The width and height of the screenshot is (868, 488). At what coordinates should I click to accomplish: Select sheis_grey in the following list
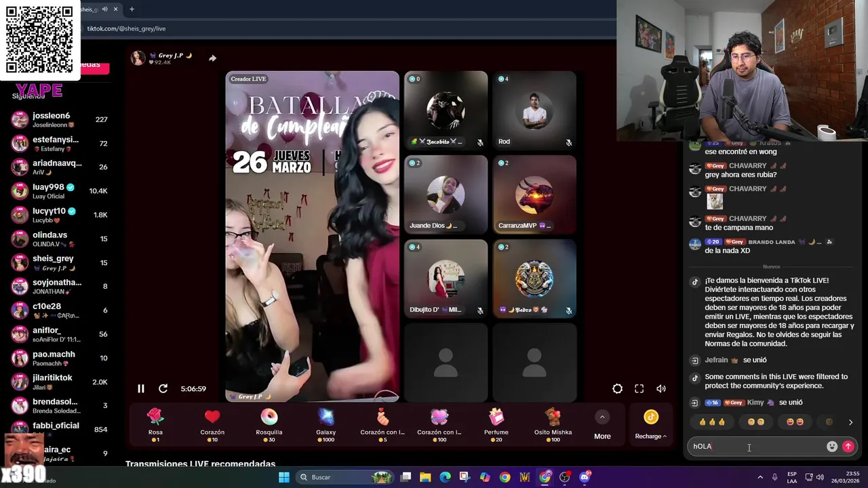pyautogui.click(x=60, y=263)
